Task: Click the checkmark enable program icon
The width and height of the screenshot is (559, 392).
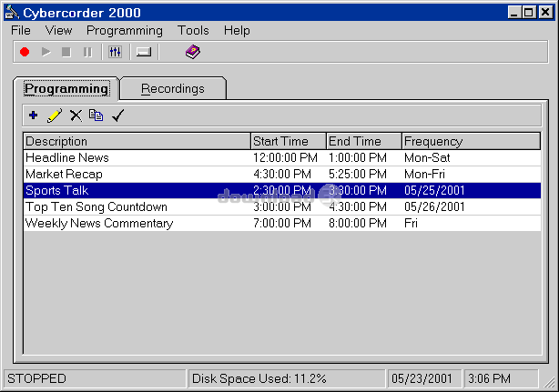Action: click(118, 116)
